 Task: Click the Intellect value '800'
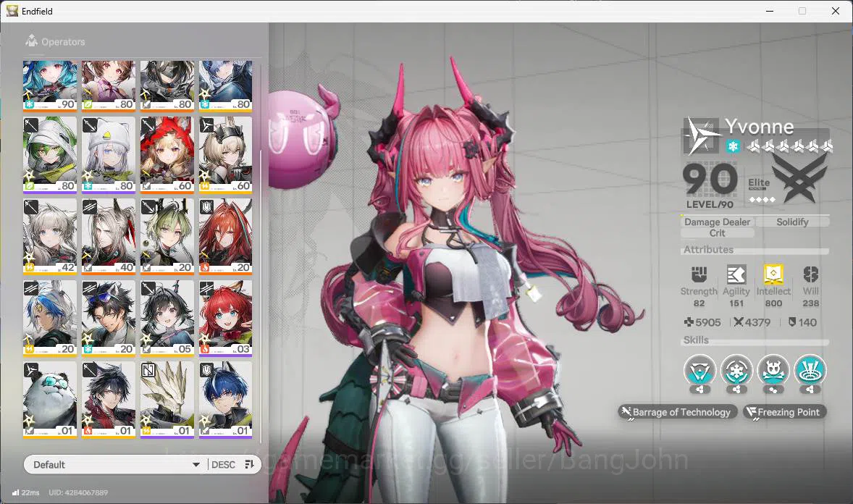coord(773,303)
